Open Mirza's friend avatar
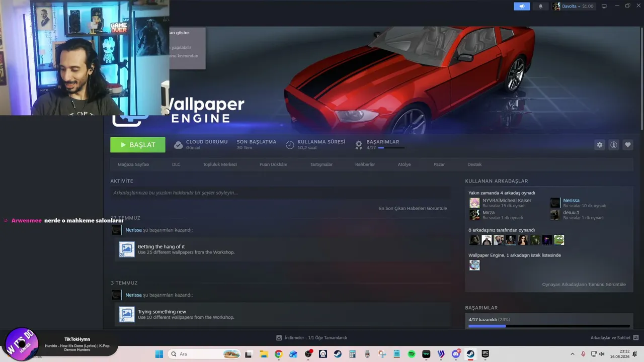This screenshot has height=362, width=644. (474, 215)
